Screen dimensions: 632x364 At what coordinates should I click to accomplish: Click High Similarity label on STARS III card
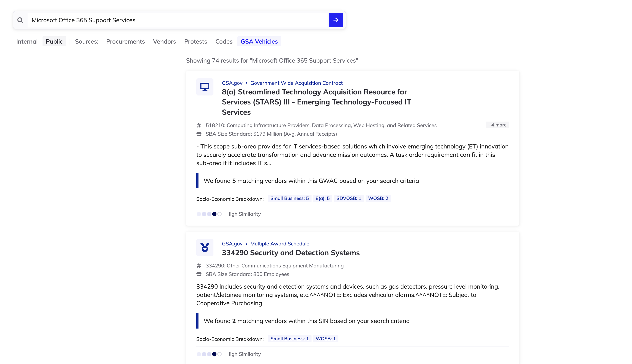pos(243,214)
